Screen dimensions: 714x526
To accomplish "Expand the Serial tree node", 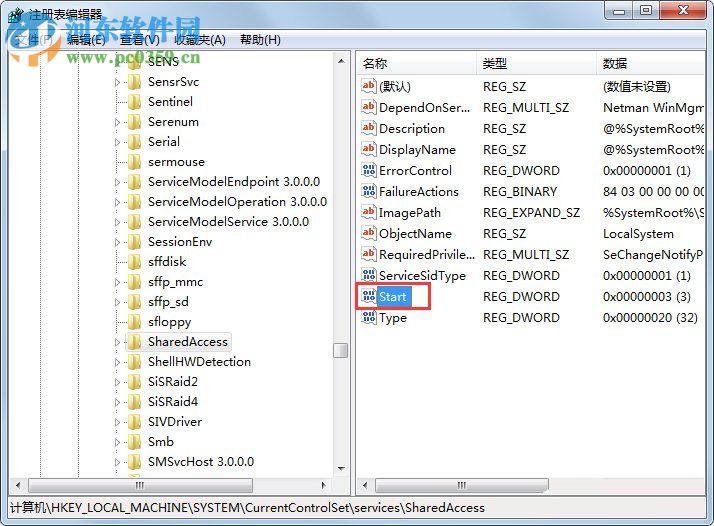I will 117,143.
